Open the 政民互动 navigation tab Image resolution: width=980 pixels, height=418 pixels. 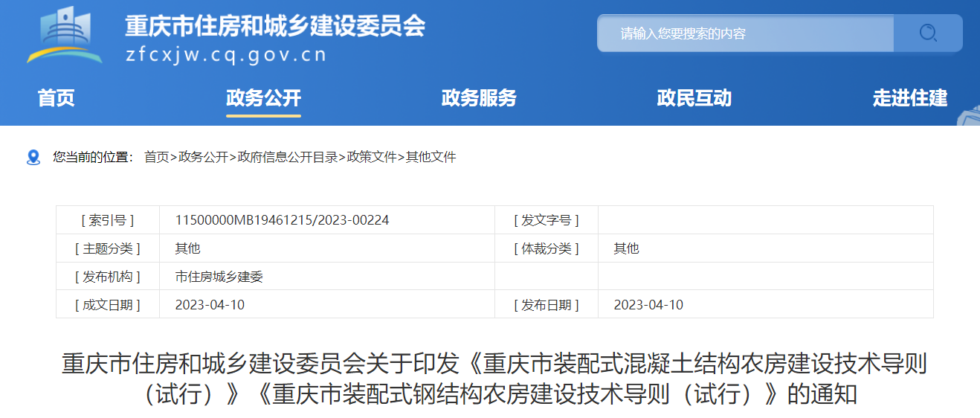click(x=694, y=98)
